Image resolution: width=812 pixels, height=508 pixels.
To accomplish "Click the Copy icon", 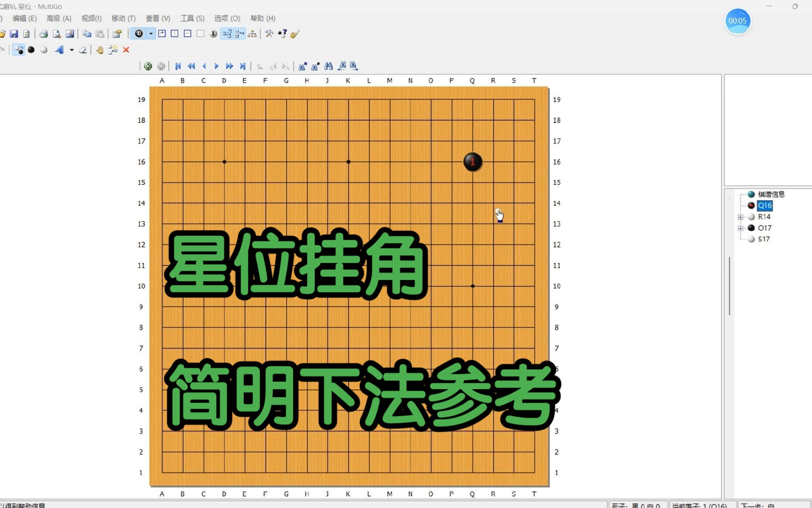I will (x=87, y=34).
